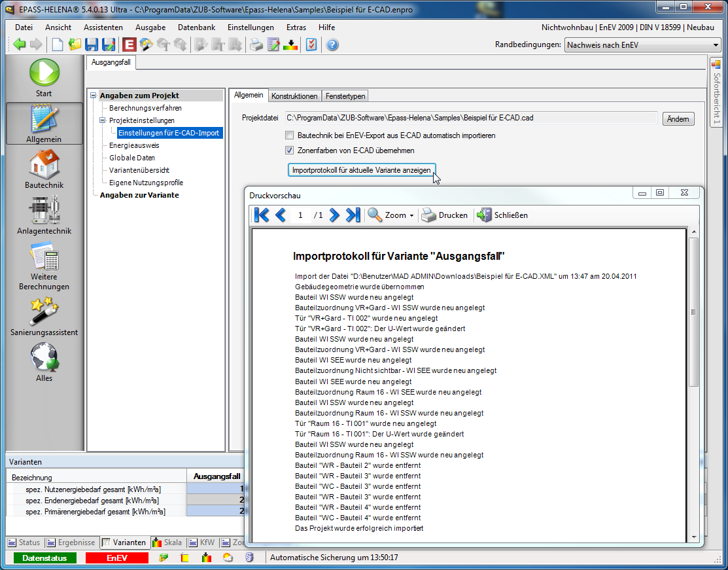This screenshot has width=728, height=570.
Task: Open the Ansicht menu
Action: click(x=58, y=27)
